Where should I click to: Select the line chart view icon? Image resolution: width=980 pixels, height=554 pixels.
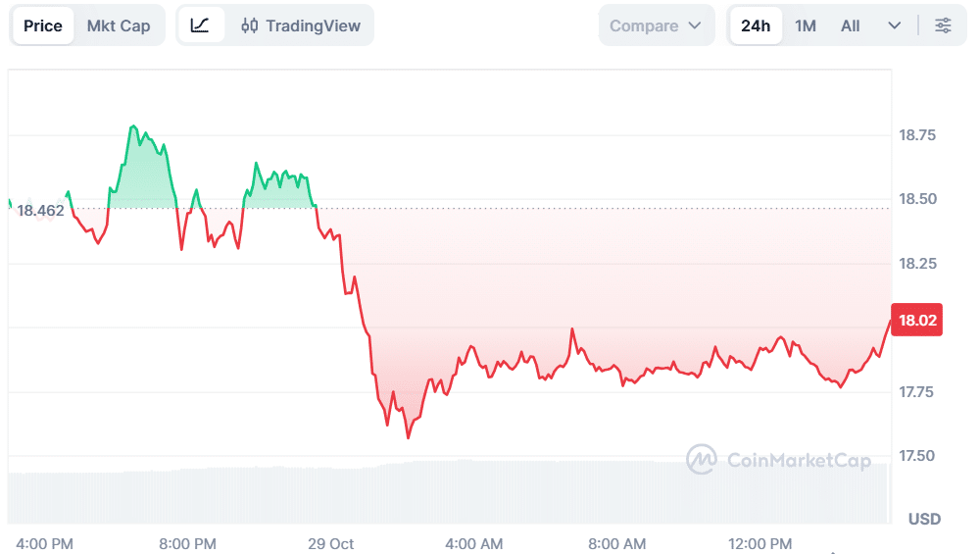pos(200,25)
